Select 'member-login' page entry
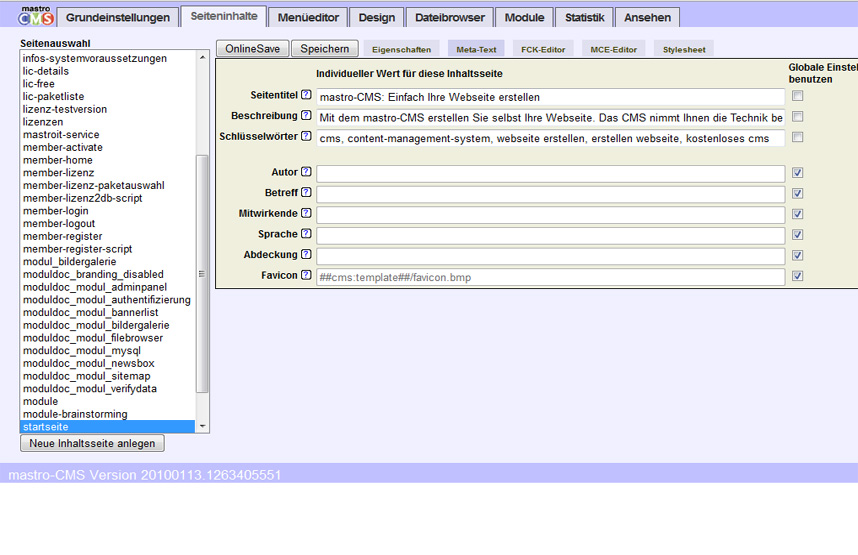 coord(108,211)
